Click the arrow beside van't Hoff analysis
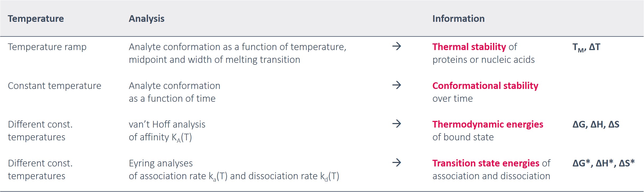The image size is (644, 192). [397, 124]
